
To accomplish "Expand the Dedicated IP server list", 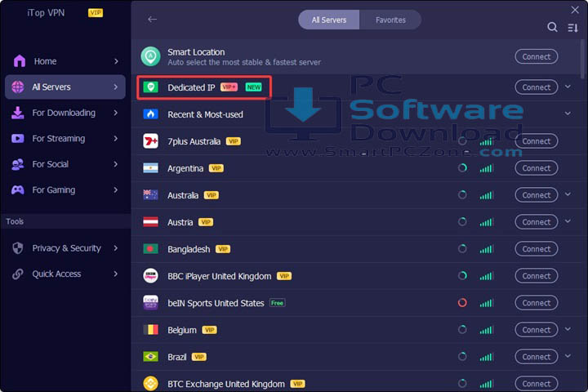I will [568, 87].
